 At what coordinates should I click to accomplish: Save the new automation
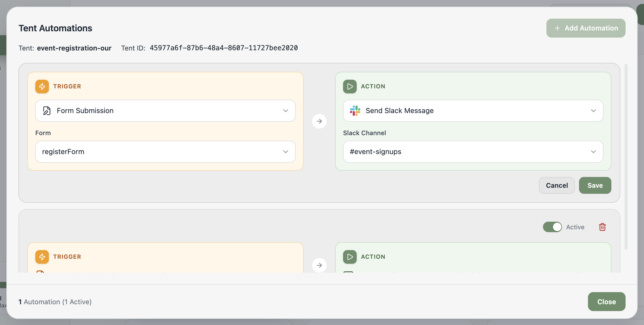point(595,185)
